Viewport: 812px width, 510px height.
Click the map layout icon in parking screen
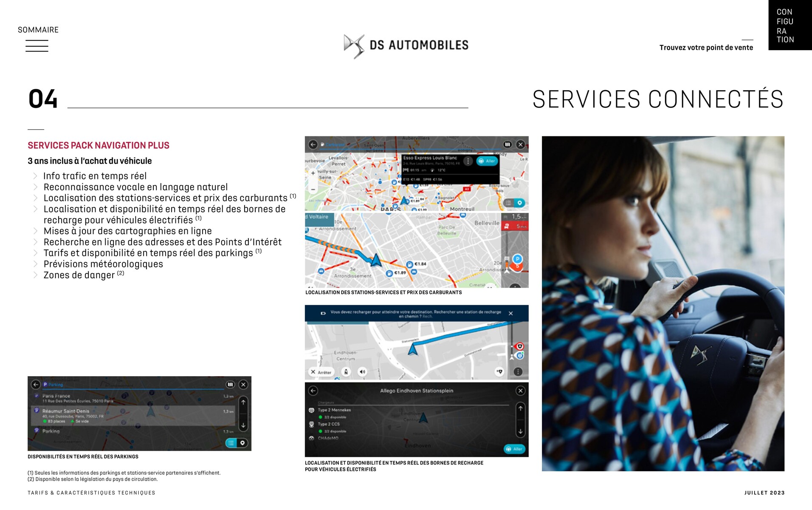[230, 385]
